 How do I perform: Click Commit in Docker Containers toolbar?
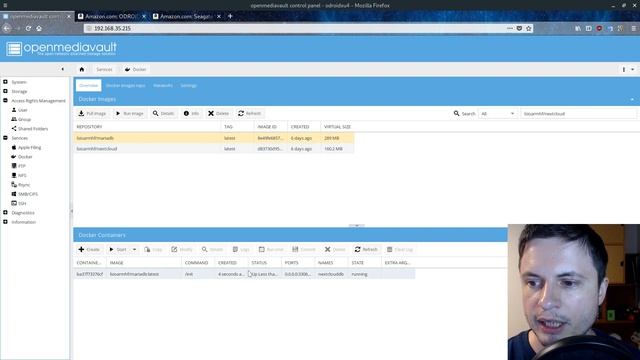point(304,249)
